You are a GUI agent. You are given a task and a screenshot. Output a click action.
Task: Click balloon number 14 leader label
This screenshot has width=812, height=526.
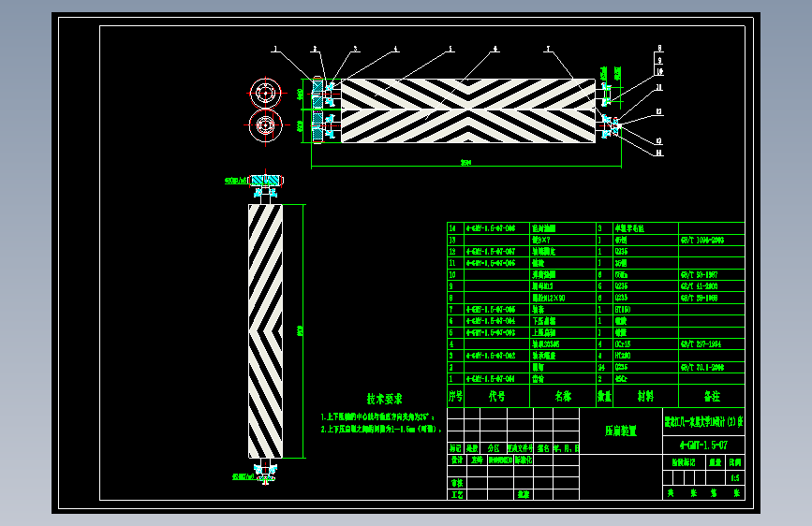[x=659, y=153]
